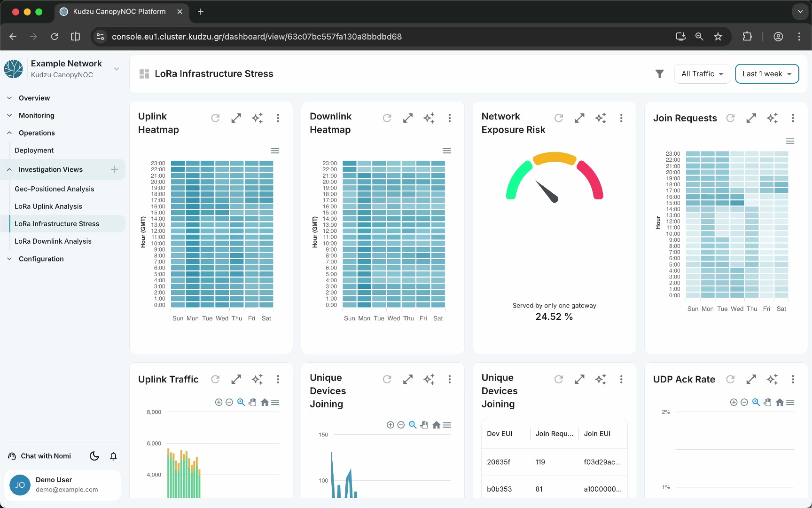Screen dimensions: 812x508
Task: Open AI insights for Uplink Traffic
Action: [257, 379]
